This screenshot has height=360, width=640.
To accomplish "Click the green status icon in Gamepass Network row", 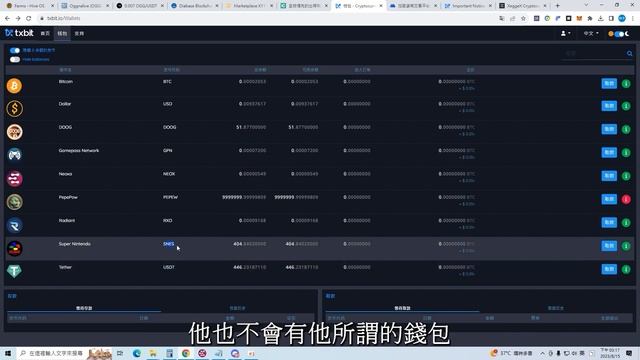I will [626, 152].
